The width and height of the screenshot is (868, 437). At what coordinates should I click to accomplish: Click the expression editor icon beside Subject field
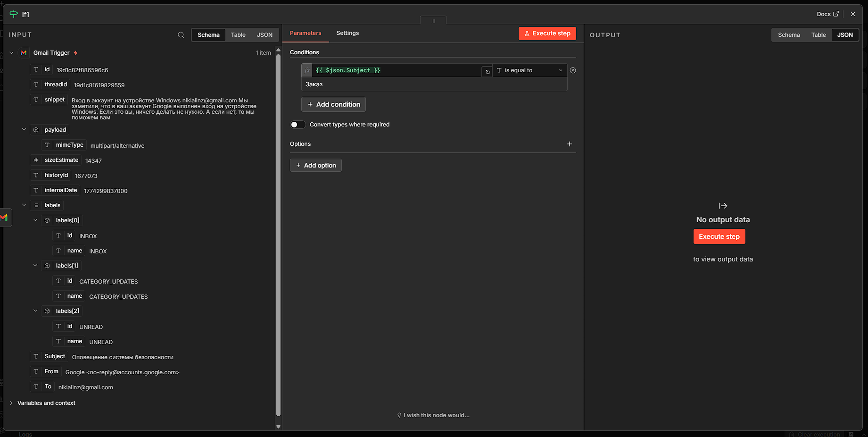[x=487, y=71]
